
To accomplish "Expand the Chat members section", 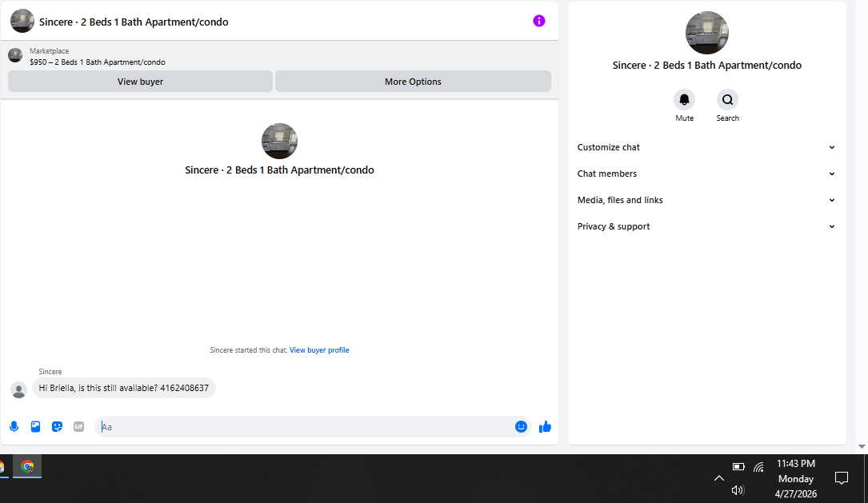I will pos(706,174).
